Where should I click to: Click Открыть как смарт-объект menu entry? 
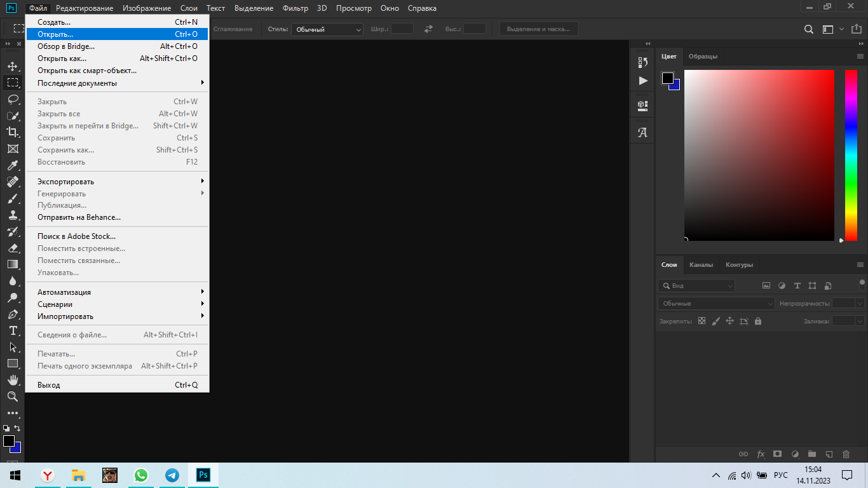(x=87, y=71)
